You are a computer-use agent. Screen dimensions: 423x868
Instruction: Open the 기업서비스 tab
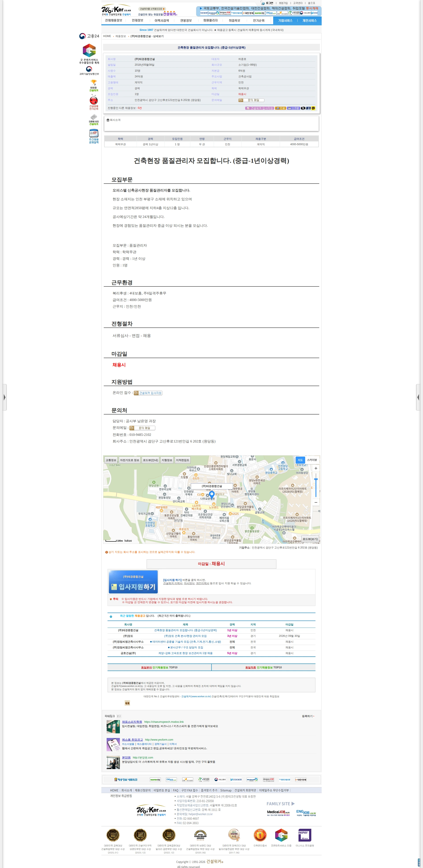point(285,20)
